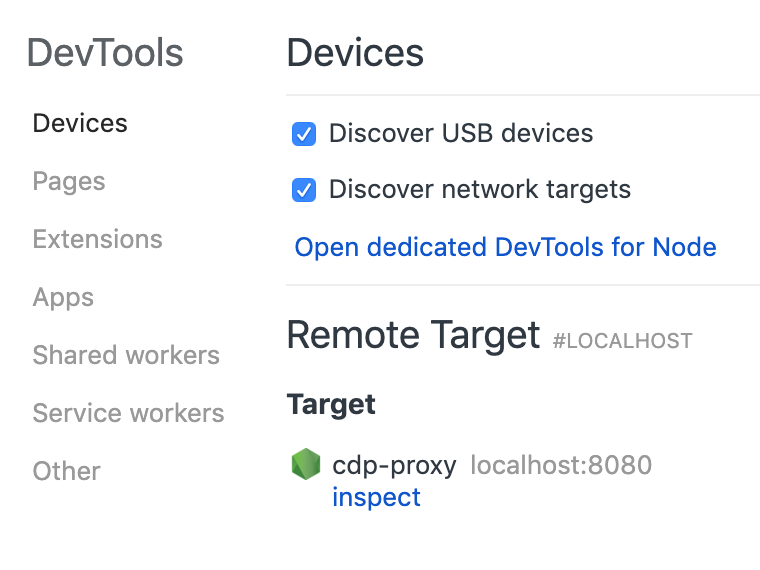Go to Extensions in the sidebar
This screenshot has height=570, width=760.
97,239
